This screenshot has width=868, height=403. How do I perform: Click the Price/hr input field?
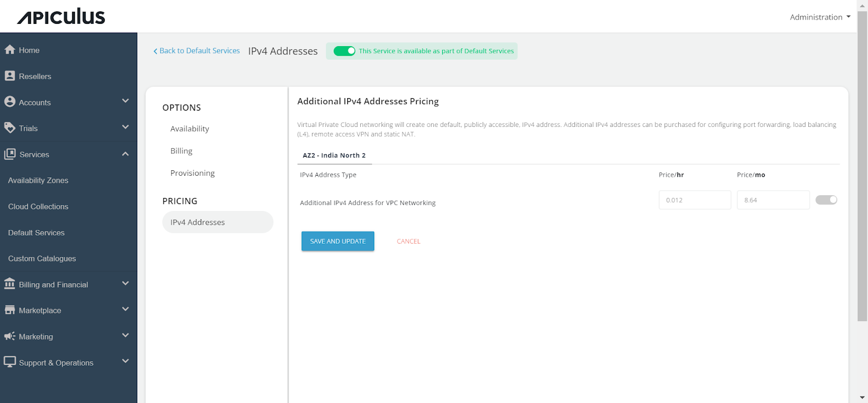pyautogui.click(x=694, y=200)
